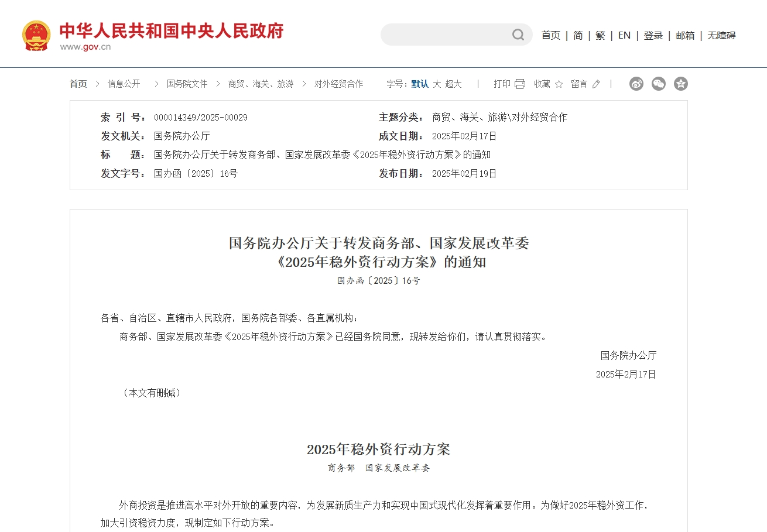
Task: Click the byline 商务部 国家发展改革委
Action: tap(379, 468)
